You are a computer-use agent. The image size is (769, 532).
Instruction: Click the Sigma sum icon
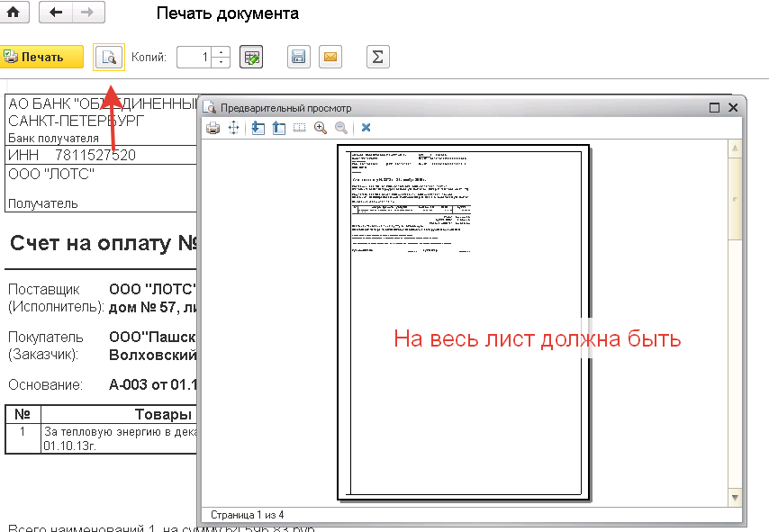[x=378, y=58]
